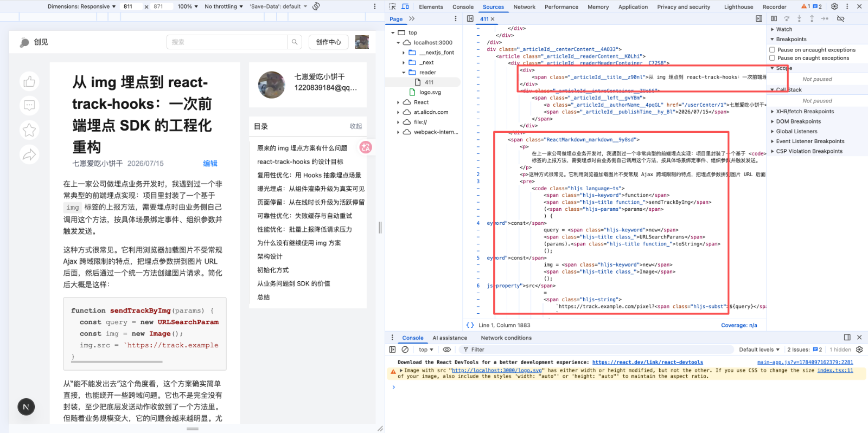The height and width of the screenshot is (433, 868).
Task: Switch to the Elements tab
Action: tap(431, 7)
